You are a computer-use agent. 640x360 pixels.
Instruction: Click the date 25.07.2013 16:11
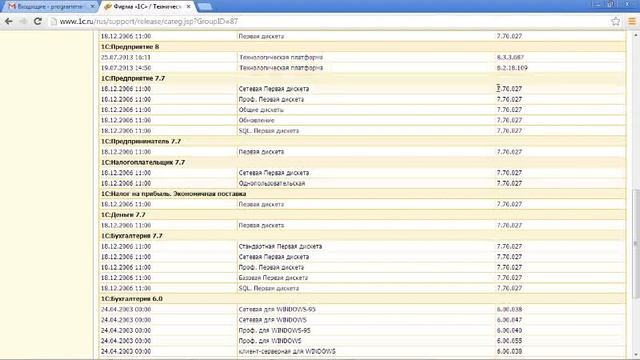click(126, 57)
